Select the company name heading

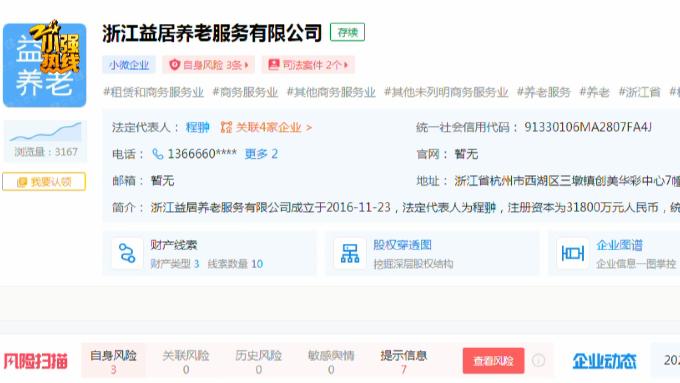click(x=212, y=33)
